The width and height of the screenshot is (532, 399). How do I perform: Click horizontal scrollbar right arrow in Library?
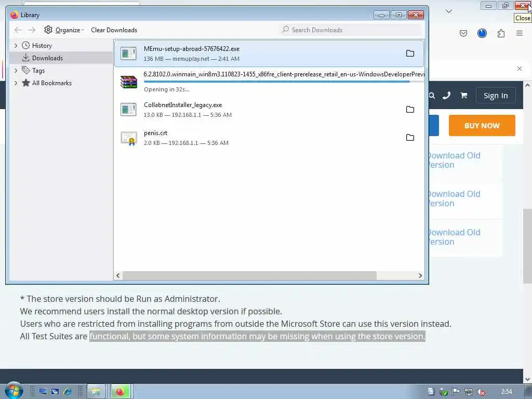pos(420,275)
